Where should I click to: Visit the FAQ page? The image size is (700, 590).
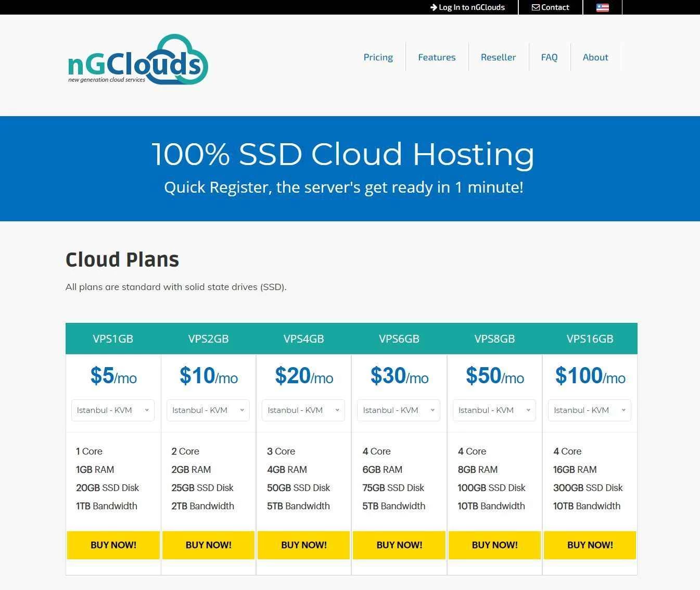pos(549,57)
